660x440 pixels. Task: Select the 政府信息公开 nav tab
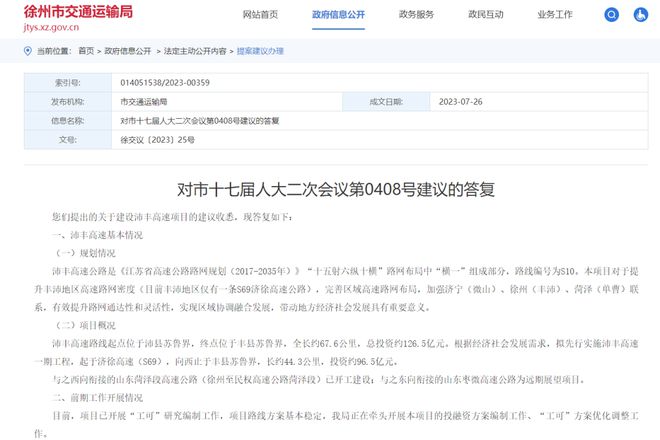point(338,15)
